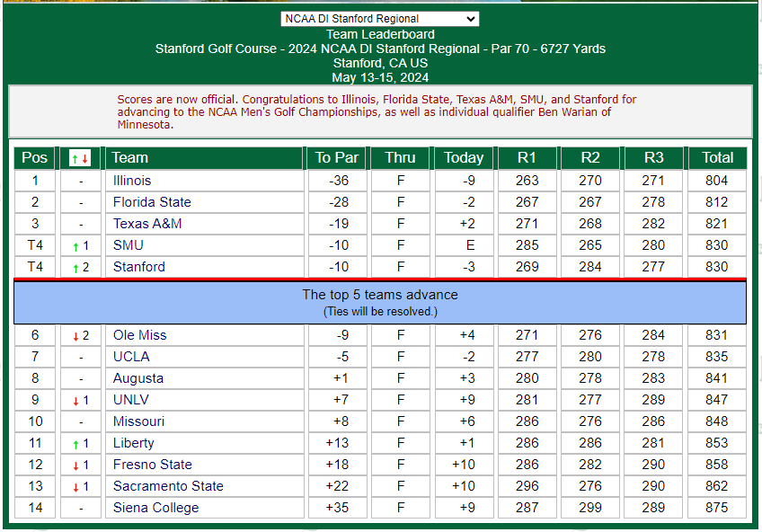
Task: Click SMU R2 score 265
Action: [x=590, y=245]
